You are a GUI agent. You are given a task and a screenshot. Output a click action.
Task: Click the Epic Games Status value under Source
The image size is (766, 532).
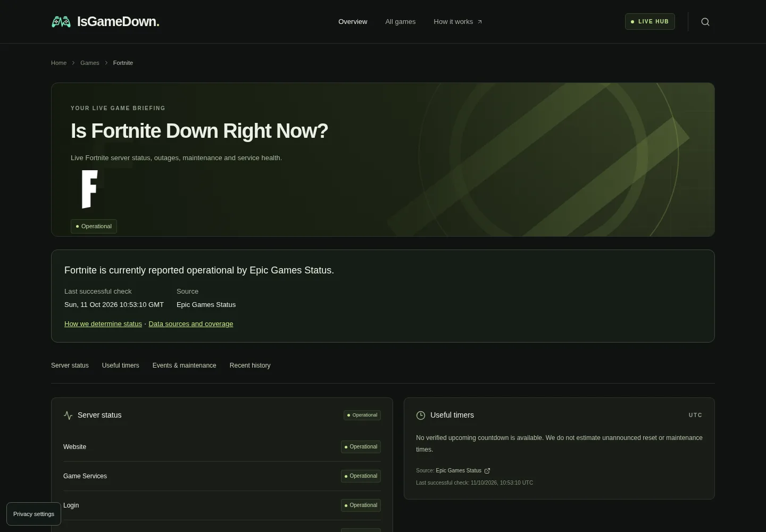click(x=206, y=305)
